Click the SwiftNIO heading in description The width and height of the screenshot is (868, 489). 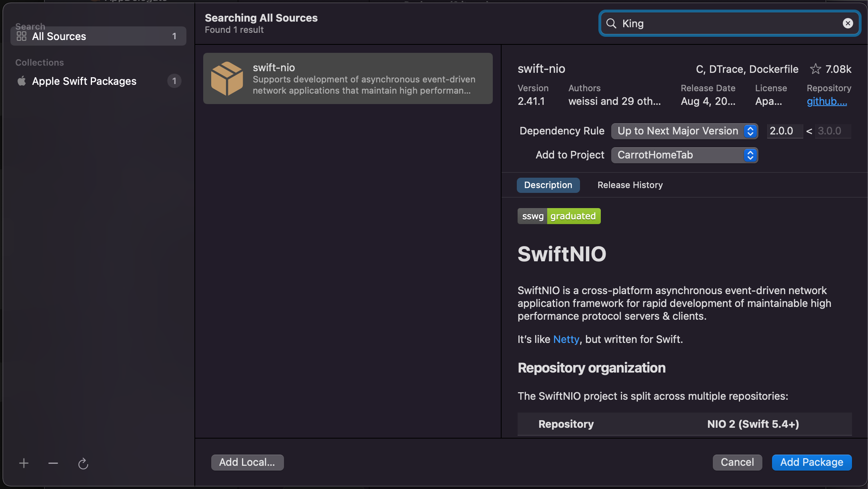pyautogui.click(x=562, y=254)
